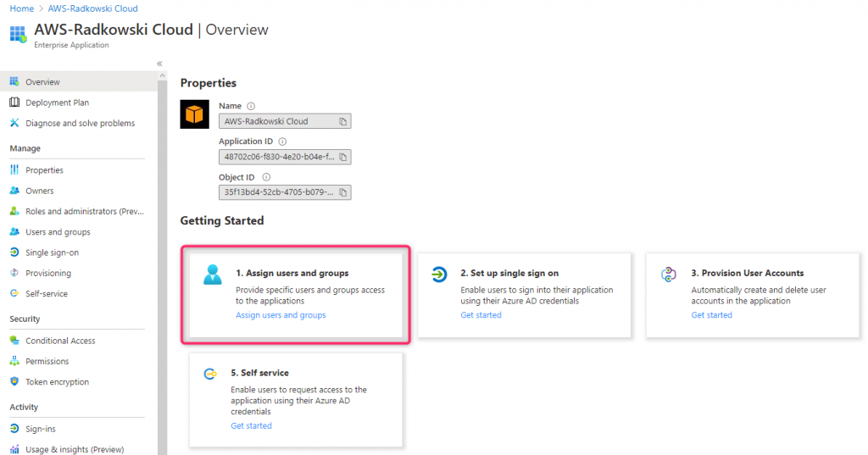This screenshot has width=868, height=455.
Task: Click the Overview grid icon in sidebar
Action: pyautogui.click(x=14, y=81)
